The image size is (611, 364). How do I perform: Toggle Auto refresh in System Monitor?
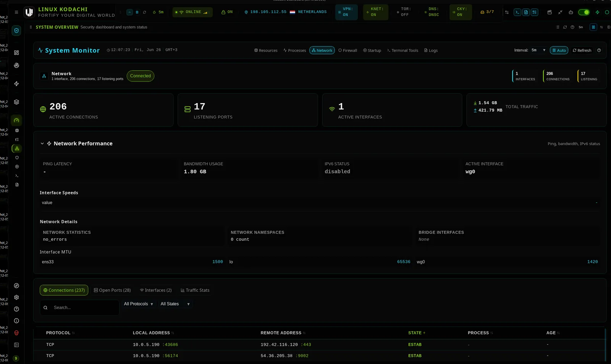pyautogui.click(x=559, y=50)
